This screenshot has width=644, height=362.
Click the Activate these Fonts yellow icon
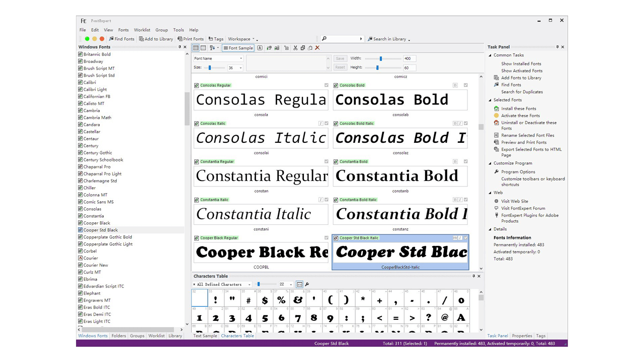coord(497,116)
